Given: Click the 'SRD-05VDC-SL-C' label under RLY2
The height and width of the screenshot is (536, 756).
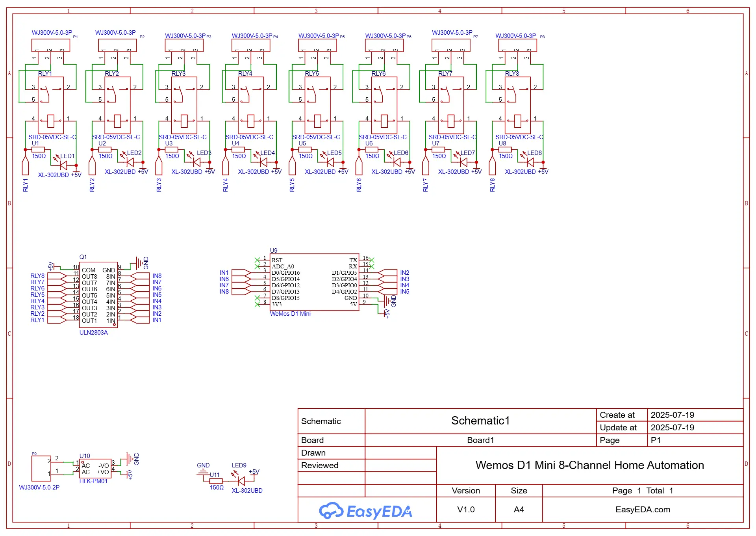Looking at the screenshot, I should coord(116,137).
